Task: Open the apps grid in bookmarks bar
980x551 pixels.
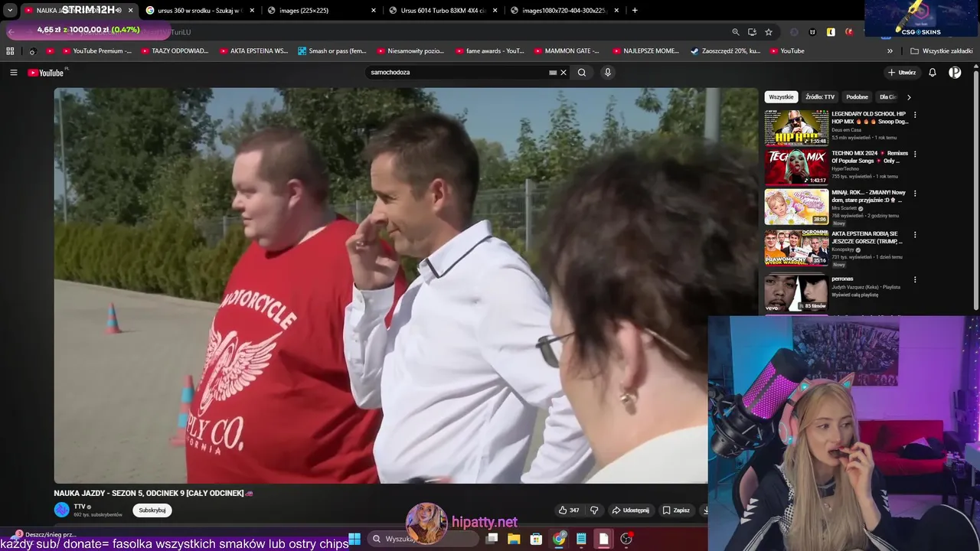Action: (10, 51)
